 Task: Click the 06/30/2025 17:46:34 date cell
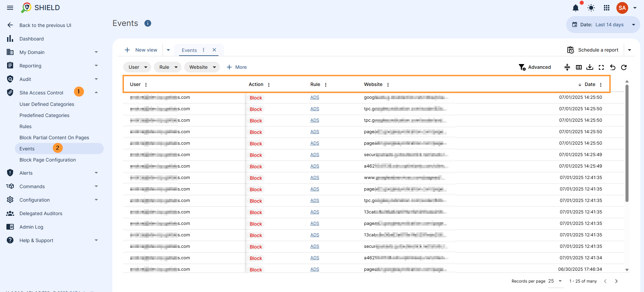tap(580, 269)
